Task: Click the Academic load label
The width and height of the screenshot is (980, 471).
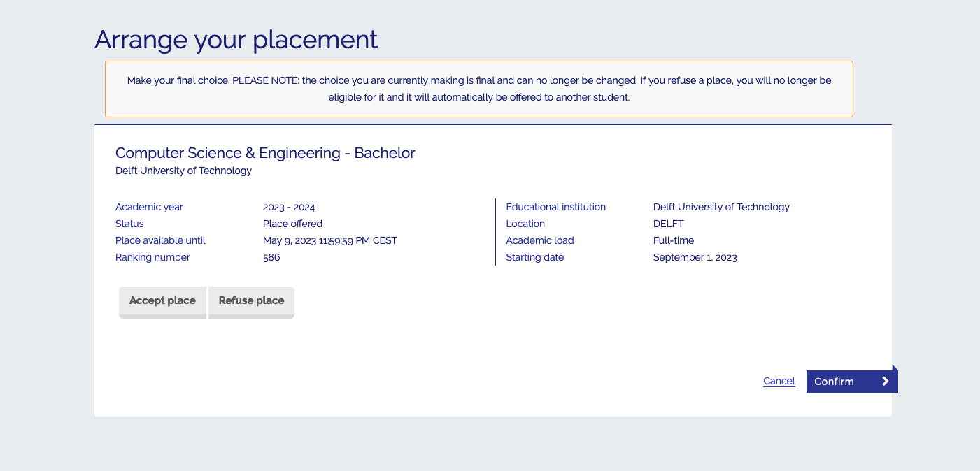Action: pos(539,240)
